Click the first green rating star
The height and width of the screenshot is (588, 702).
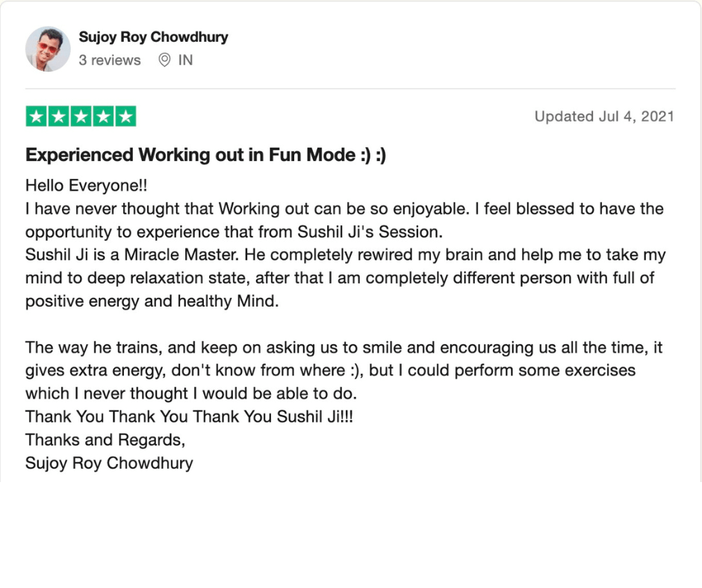pos(37,116)
